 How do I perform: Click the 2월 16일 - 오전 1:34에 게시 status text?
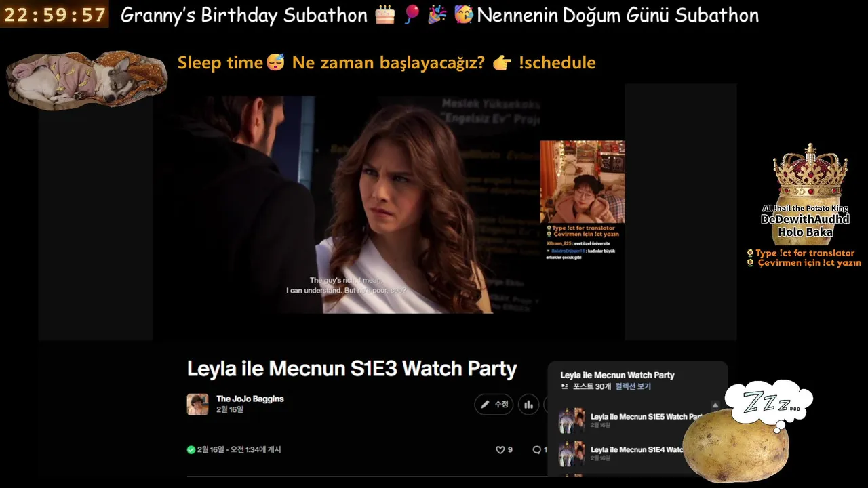click(239, 449)
